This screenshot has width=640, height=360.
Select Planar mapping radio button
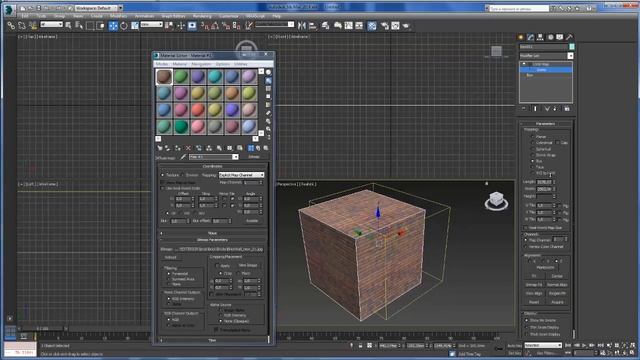pos(532,137)
